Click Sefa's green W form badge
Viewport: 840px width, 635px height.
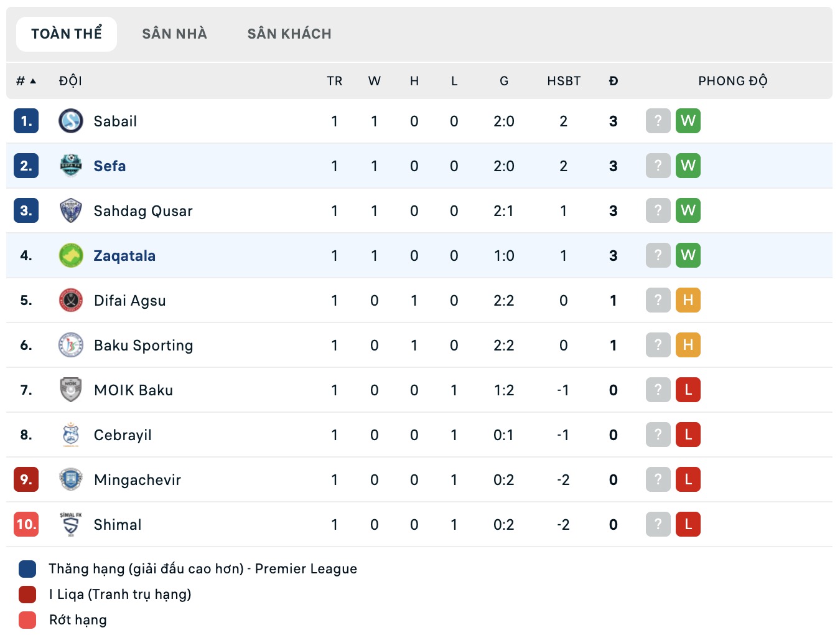688,166
